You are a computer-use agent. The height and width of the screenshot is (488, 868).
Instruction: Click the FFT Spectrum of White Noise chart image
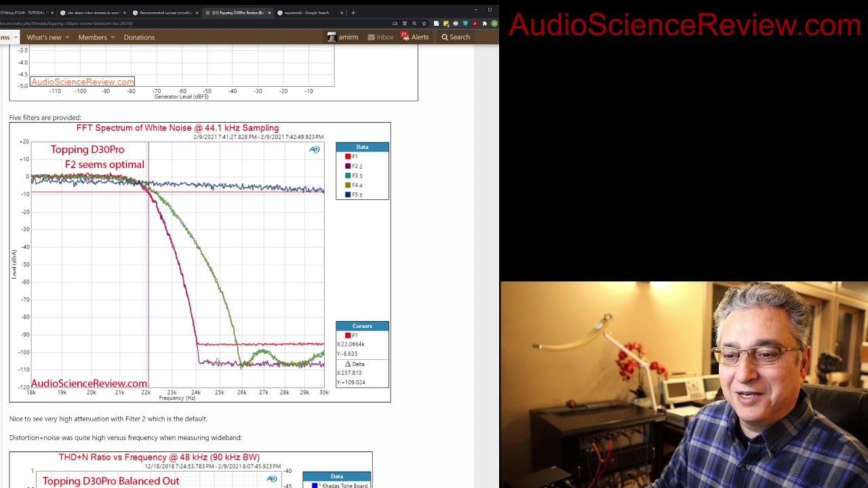pyautogui.click(x=200, y=262)
